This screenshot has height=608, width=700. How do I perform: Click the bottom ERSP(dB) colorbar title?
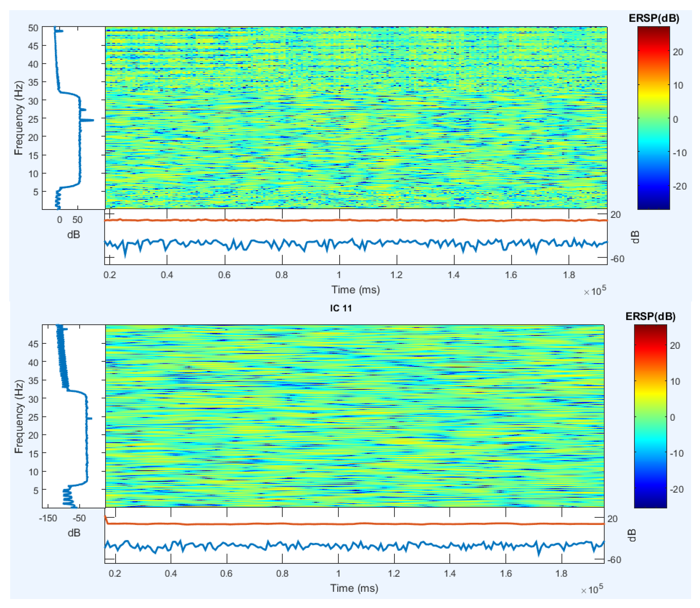pos(650,316)
